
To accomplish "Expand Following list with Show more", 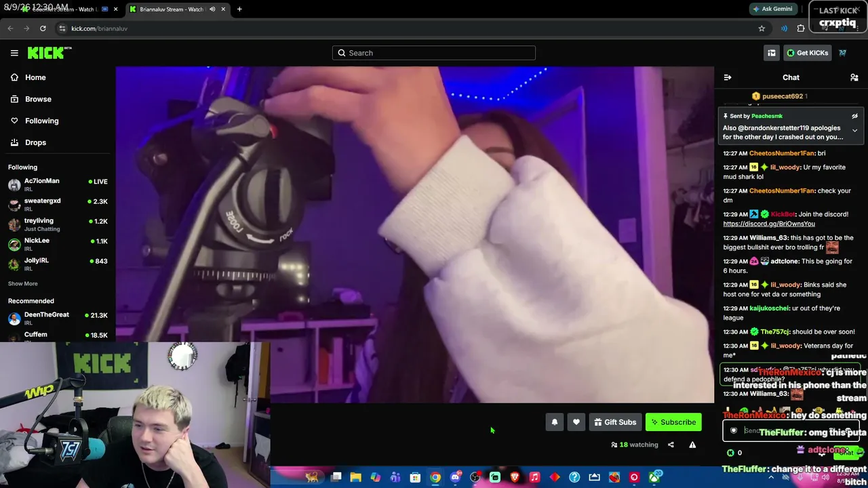I will [x=23, y=283].
